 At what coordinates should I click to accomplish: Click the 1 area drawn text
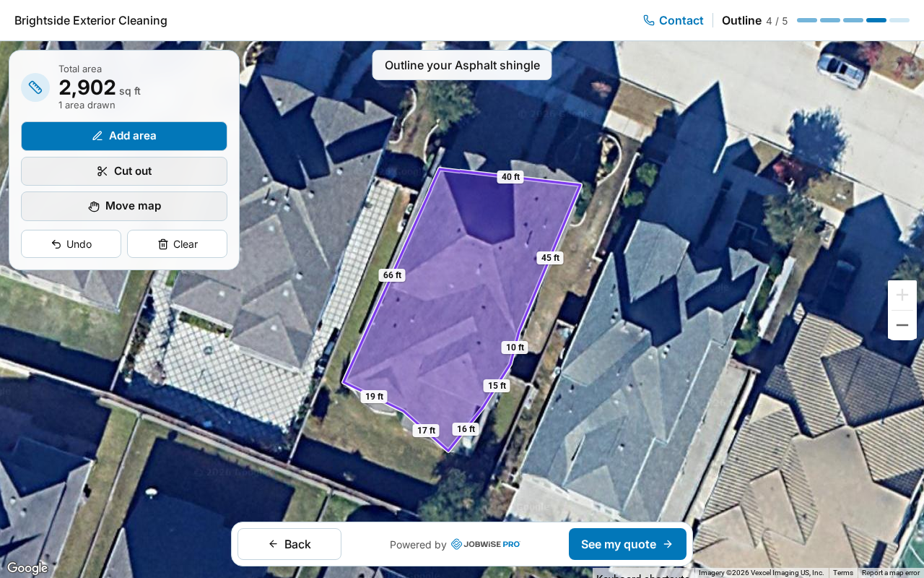click(x=87, y=105)
